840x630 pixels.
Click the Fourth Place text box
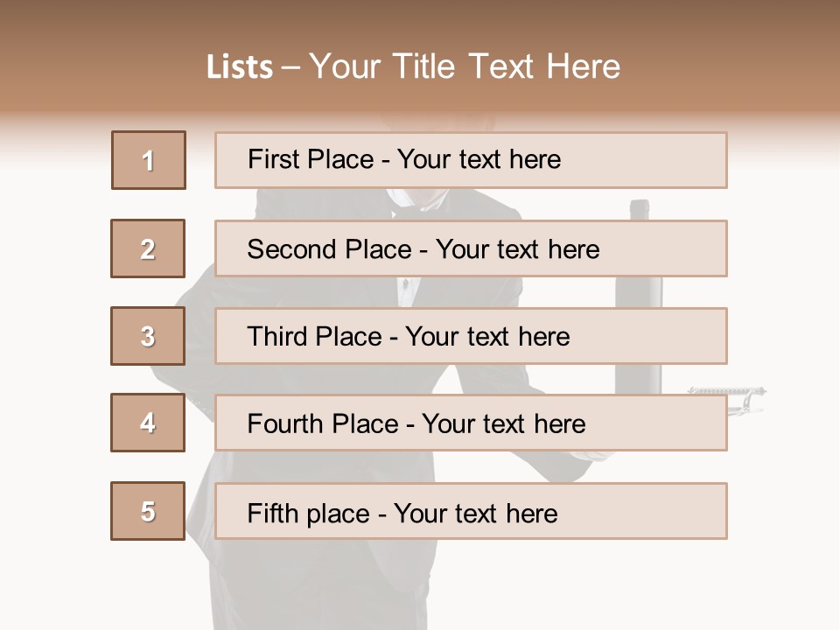(471, 423)
